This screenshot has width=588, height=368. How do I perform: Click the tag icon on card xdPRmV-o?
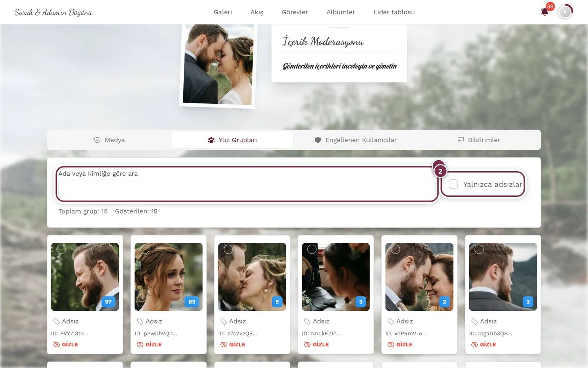pyautogui.click(x=391, y=321)
